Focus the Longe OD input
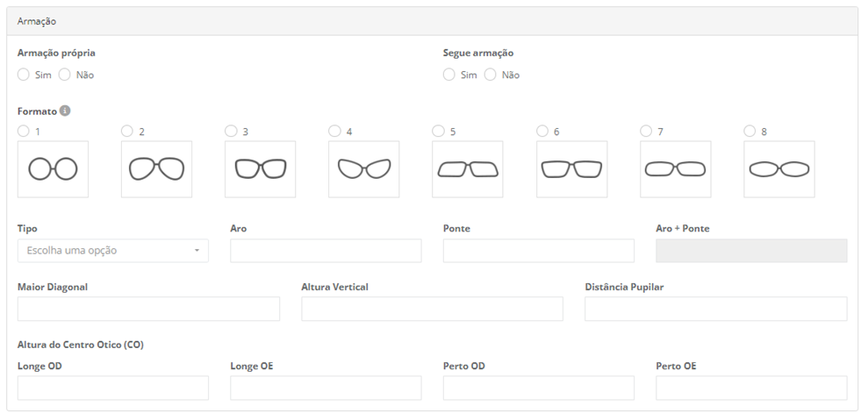 coord(113,388)
